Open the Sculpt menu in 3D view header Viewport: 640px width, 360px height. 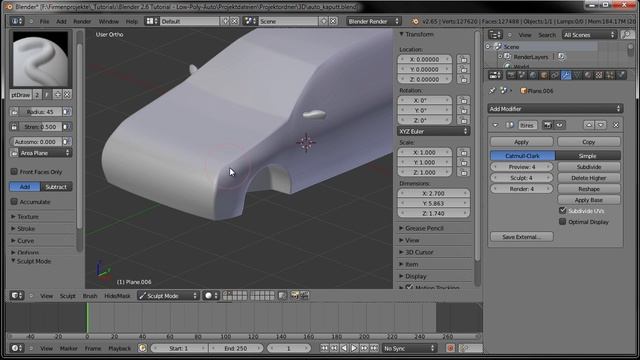(x=67, y=296)
